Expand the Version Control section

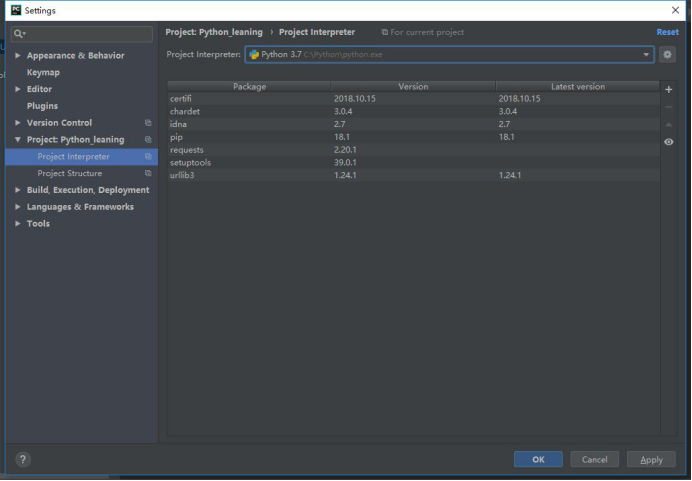coord(18,123)
